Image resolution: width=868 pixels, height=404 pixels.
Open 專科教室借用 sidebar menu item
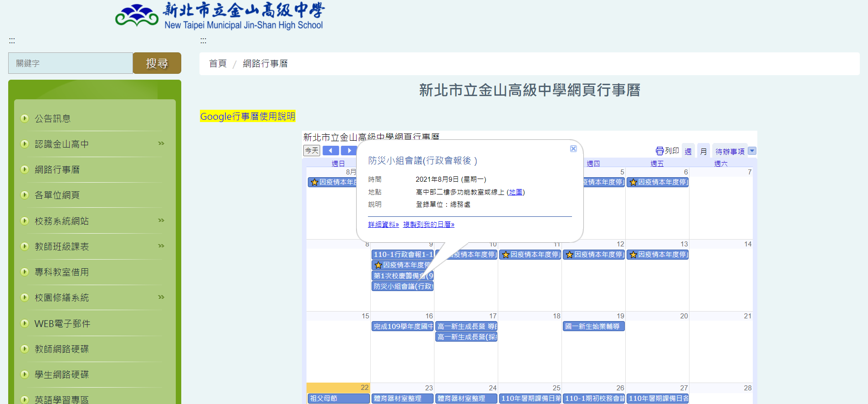[62, 272]
